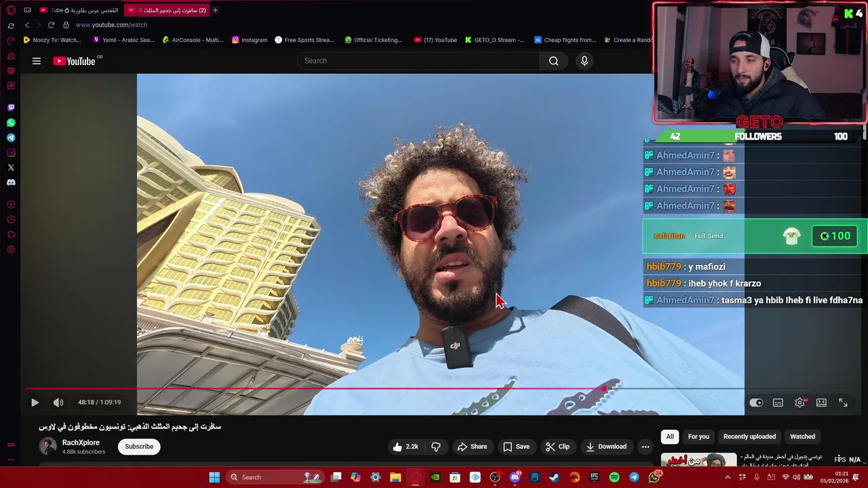The image size is (868, 488).
Task: Go to the YouTube home logo
Action: tap(75, 61)
